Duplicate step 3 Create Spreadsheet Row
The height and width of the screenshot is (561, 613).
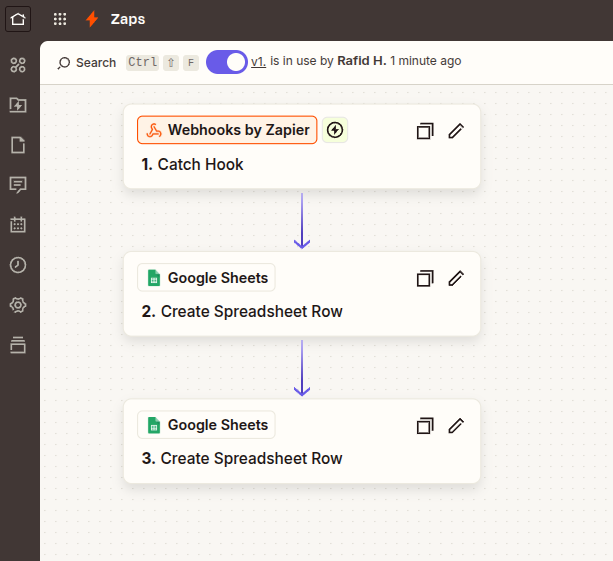tap(425, 426)
